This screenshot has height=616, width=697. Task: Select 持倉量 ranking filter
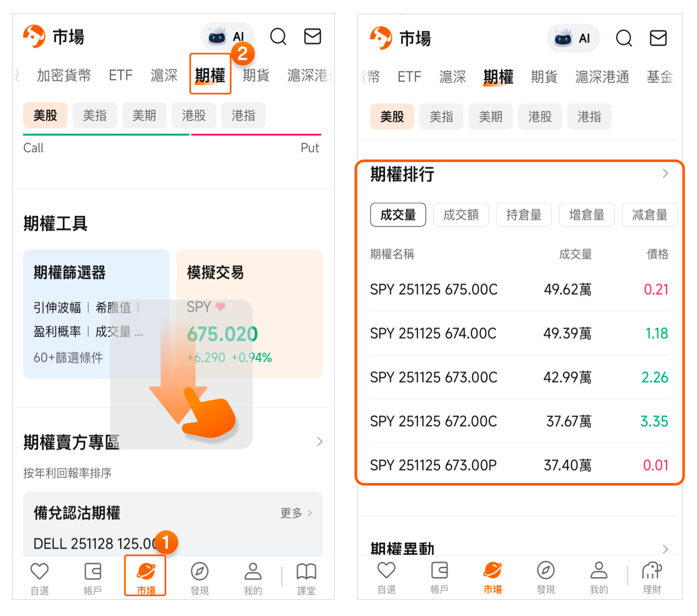[523, 215]
